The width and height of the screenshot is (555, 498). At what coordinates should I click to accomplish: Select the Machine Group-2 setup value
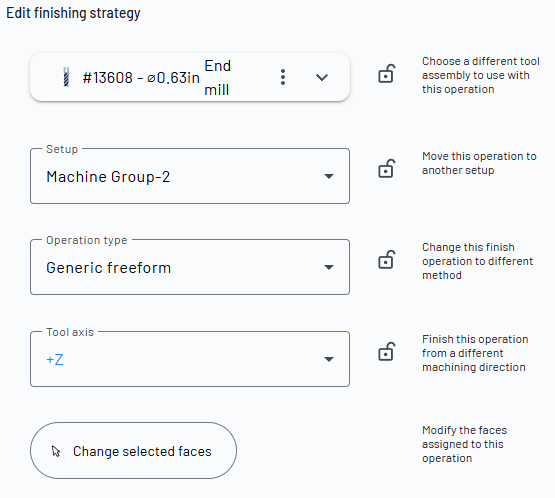108,177
